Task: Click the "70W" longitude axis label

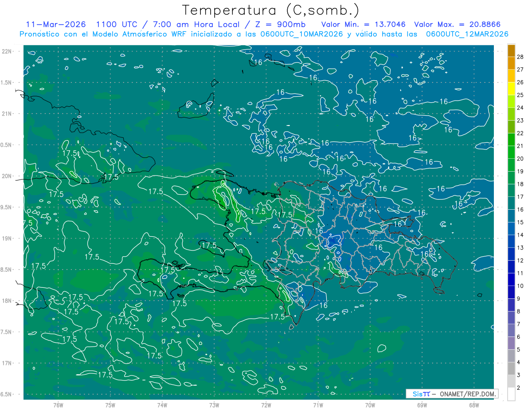Action: tap(370, 404)
